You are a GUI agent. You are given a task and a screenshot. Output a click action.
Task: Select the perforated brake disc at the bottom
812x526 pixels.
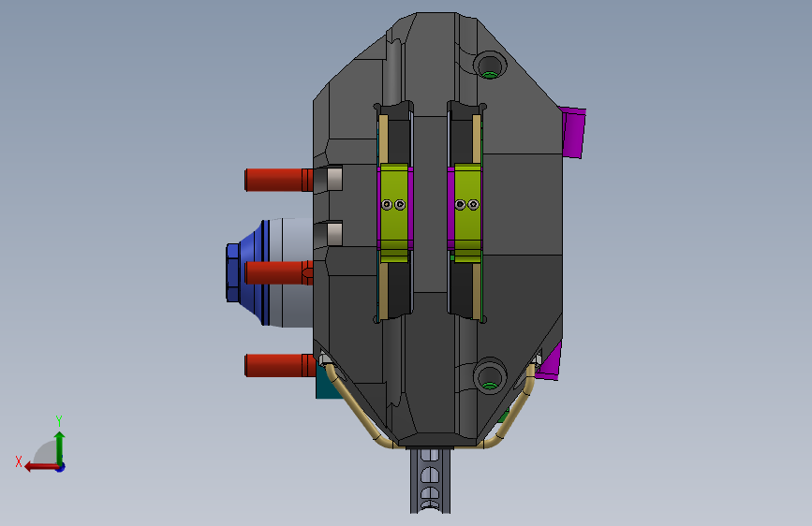(x=430, y=480)
